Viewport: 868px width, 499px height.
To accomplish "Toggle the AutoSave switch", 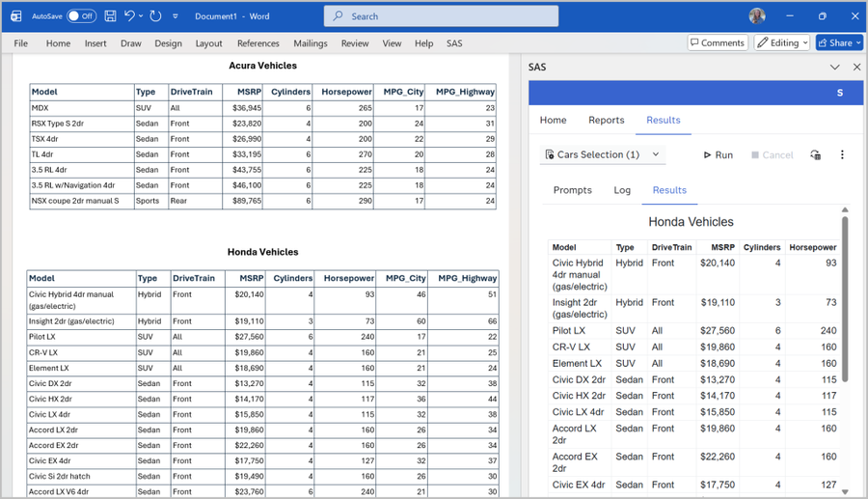I will click(x=81, y=16).
